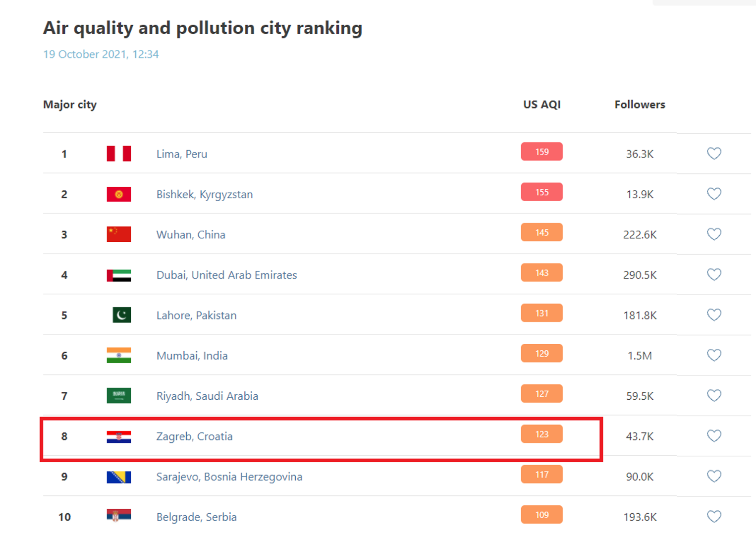Click heart icon in Dubai row

[x=713, y=274]
